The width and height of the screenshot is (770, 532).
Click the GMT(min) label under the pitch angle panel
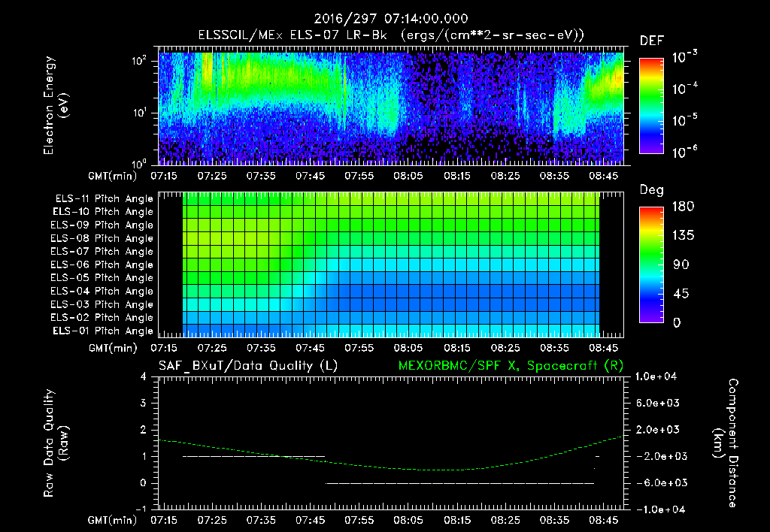pos(113,348)
